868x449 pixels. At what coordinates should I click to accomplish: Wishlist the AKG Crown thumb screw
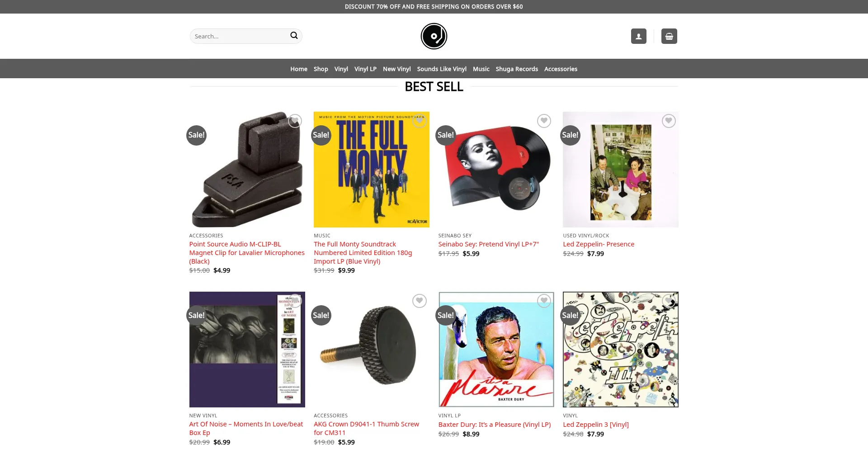[x=420, y=301]
